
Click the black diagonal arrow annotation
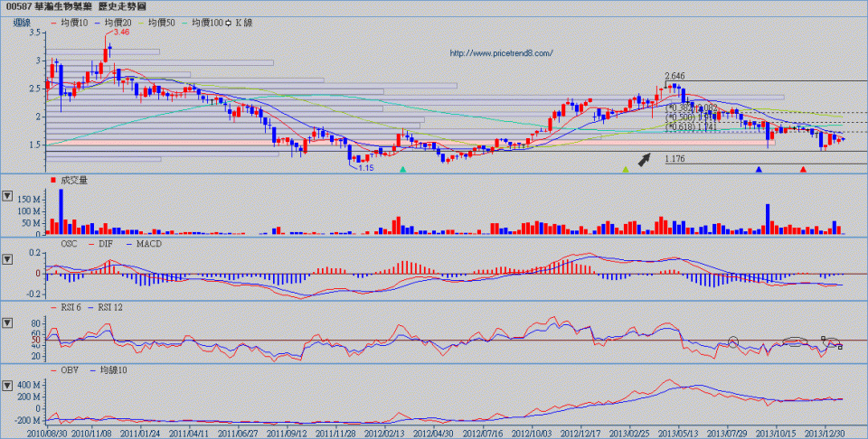(643, 159)
